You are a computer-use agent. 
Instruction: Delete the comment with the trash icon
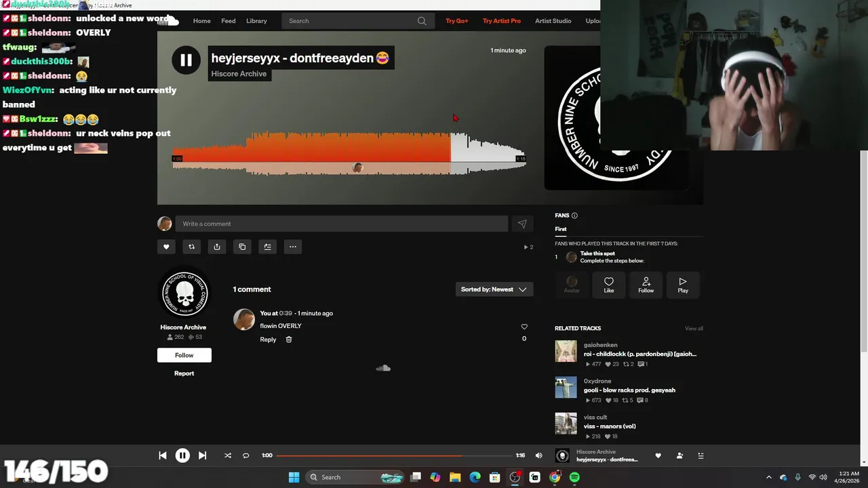289,340
